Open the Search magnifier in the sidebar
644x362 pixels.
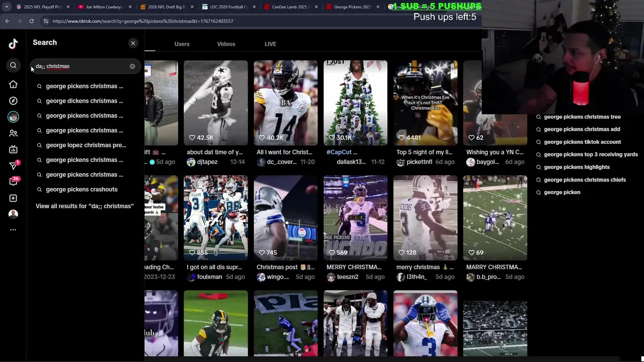coord(13,65)
